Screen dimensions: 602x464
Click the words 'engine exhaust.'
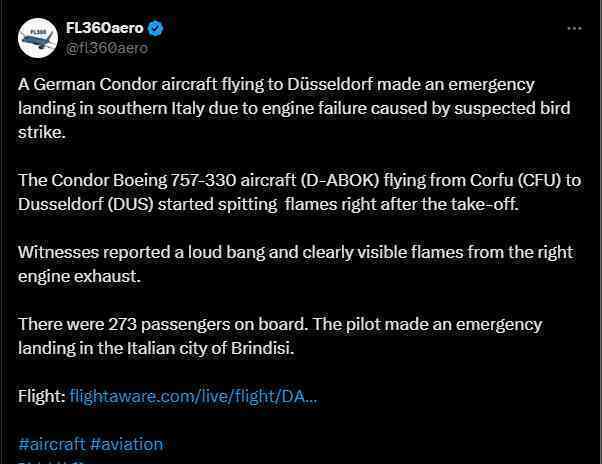pos(79,276)
